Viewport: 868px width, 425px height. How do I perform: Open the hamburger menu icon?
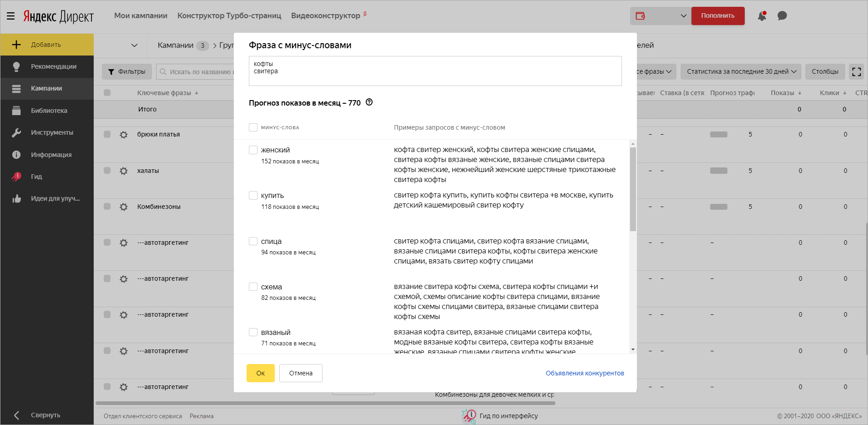click(11, 16)
